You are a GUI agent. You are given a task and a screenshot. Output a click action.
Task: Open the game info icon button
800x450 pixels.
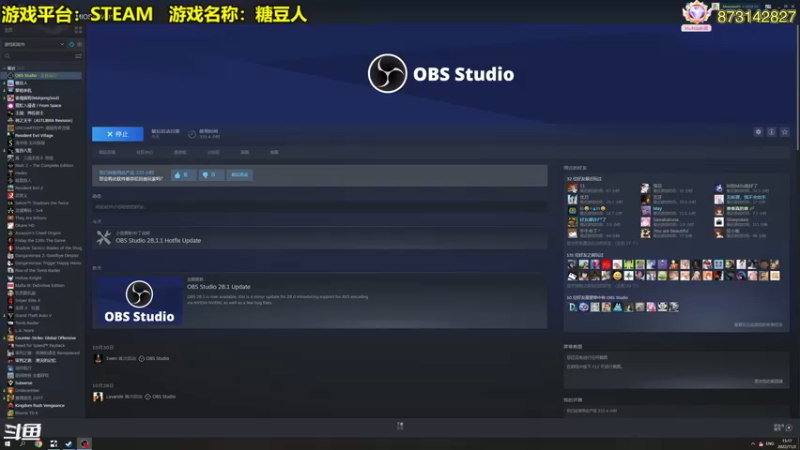tap(771, 132)
